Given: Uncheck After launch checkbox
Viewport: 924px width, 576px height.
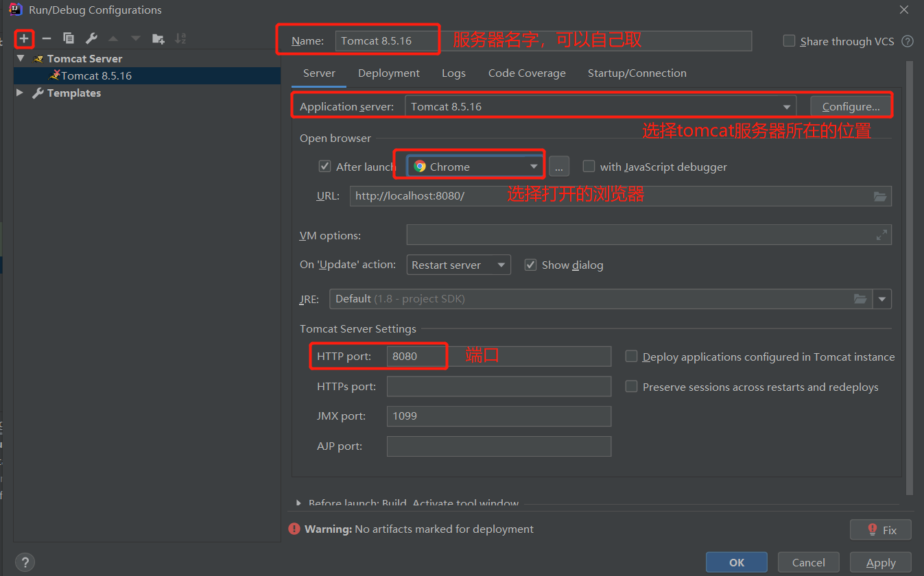Looking at the screenshot, I should (325, 167).
